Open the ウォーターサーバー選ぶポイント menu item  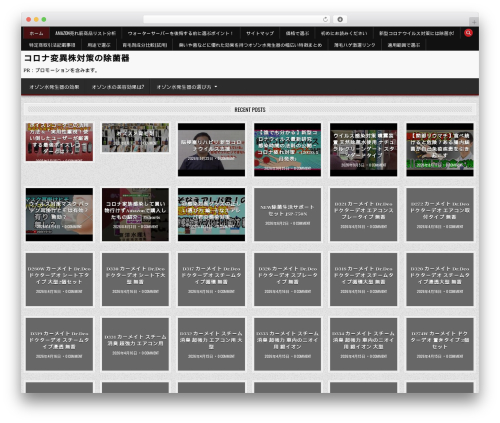pos(180,33)
